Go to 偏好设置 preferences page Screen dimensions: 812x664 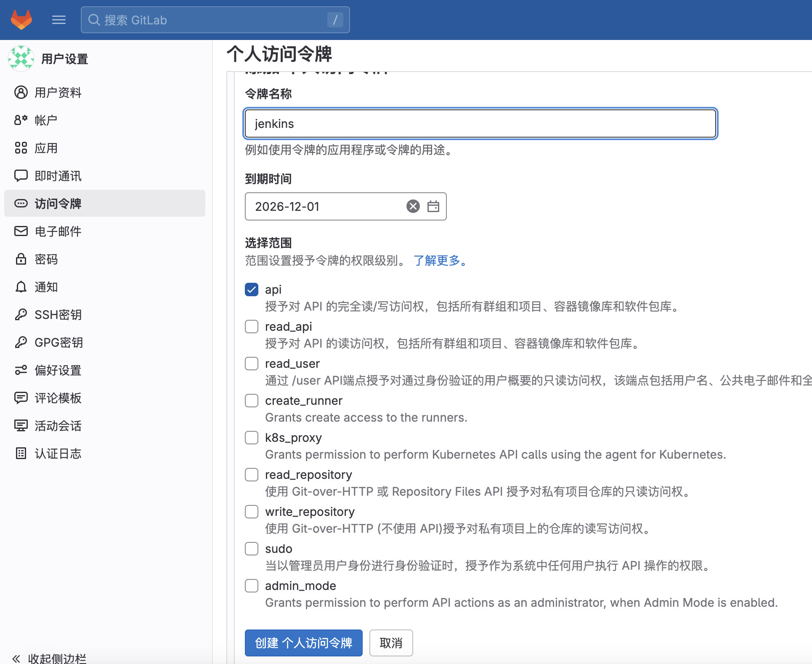(58, 370)
